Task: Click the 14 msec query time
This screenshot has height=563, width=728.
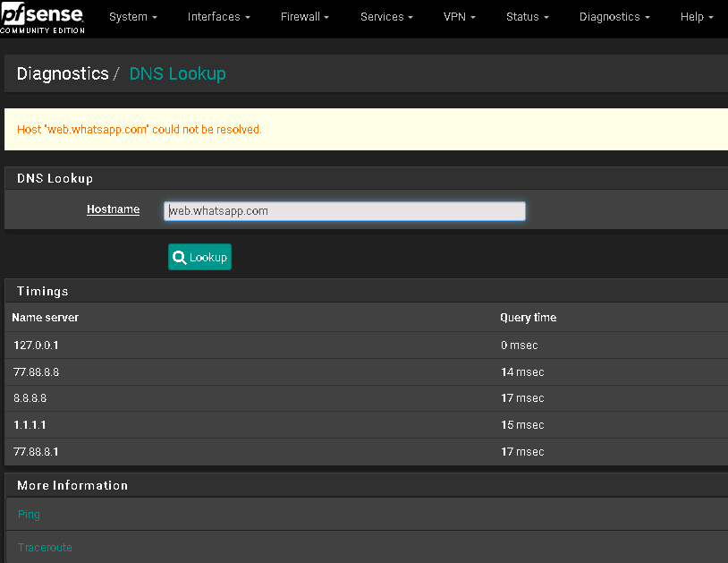Action: click(522, 372)
